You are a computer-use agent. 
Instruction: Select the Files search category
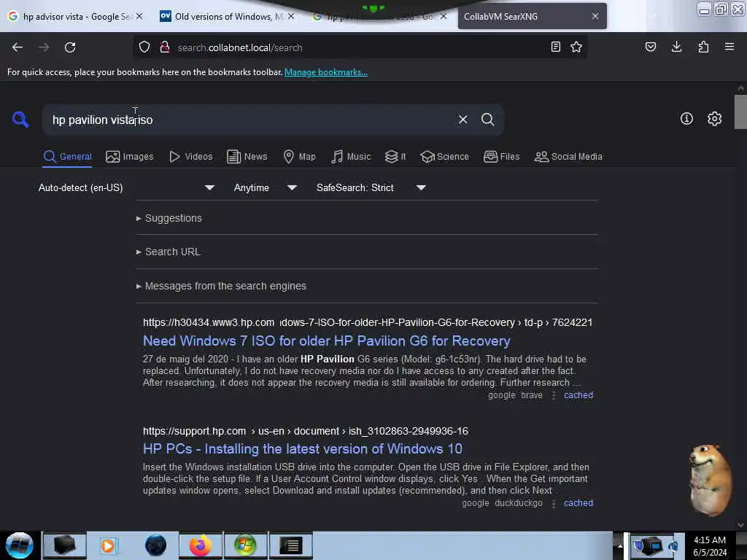502,157
